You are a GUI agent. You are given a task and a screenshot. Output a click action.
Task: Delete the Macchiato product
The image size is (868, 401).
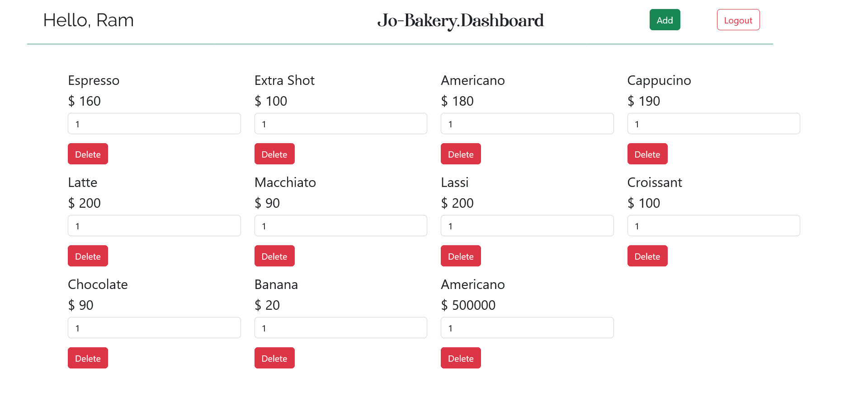click(274, 256)
